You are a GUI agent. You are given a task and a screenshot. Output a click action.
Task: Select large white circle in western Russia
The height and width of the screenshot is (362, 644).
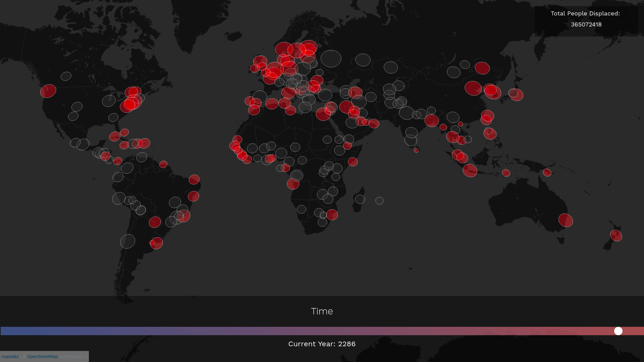point(331,59)
